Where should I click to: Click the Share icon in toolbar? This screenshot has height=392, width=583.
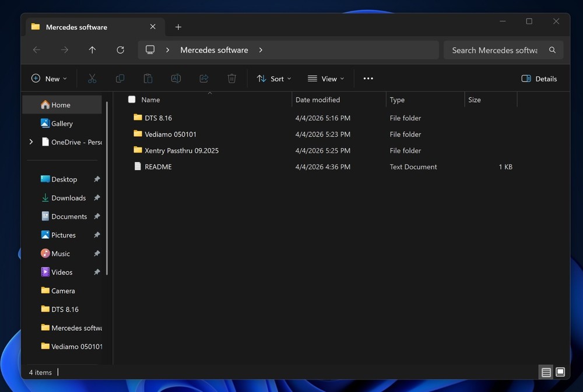[x=203, y=79]
